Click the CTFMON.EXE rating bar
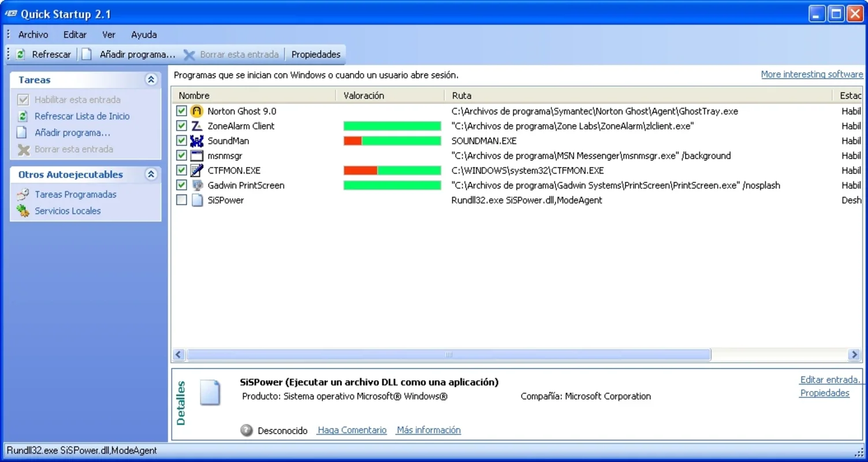This screenshot has width=868, height=462. [392, 170]
